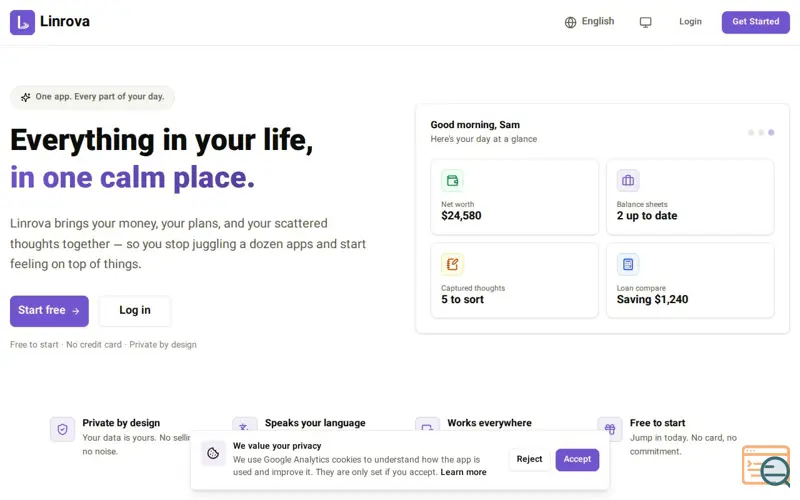Click the Log in button

point(135,311)
